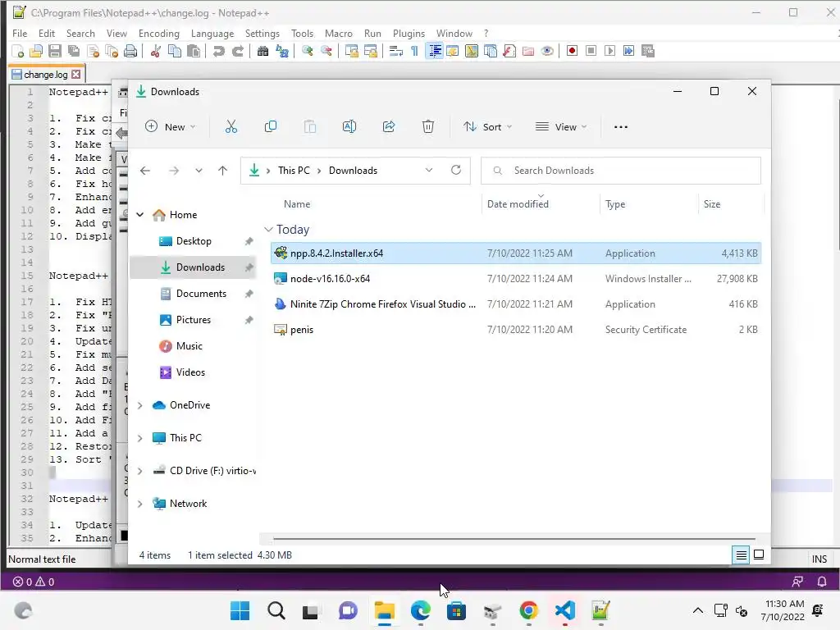
Task: Expand the Network tree node
Action: 140,504
